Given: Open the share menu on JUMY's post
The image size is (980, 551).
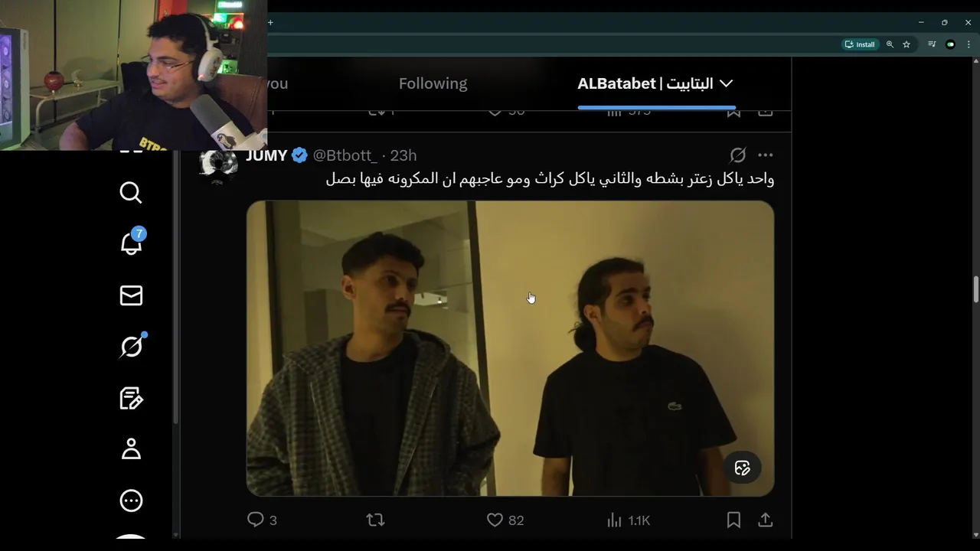Looking at the screenshot, I should (765, 520).
